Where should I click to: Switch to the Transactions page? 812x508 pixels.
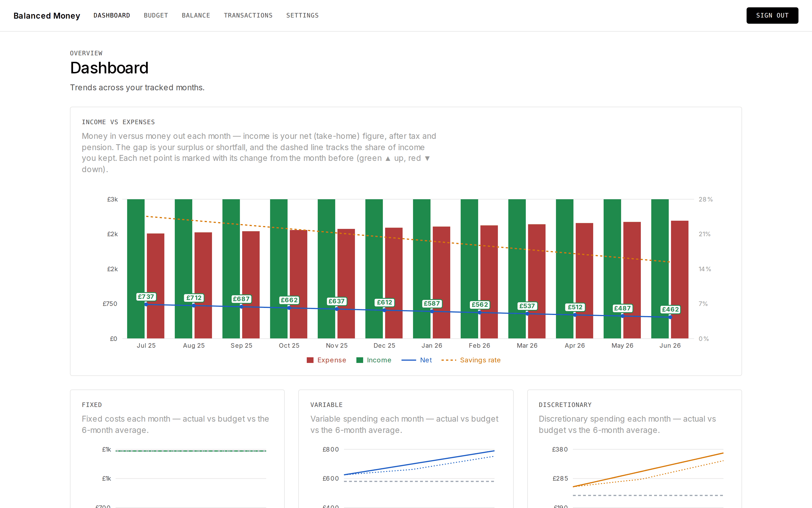coord(248,16)
